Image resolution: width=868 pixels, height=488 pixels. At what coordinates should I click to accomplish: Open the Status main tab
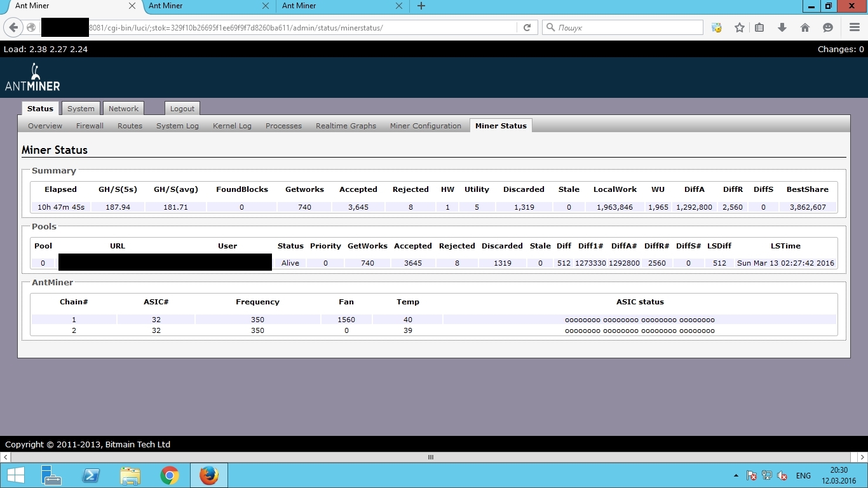pyautogui.click(x=40, y=109)
